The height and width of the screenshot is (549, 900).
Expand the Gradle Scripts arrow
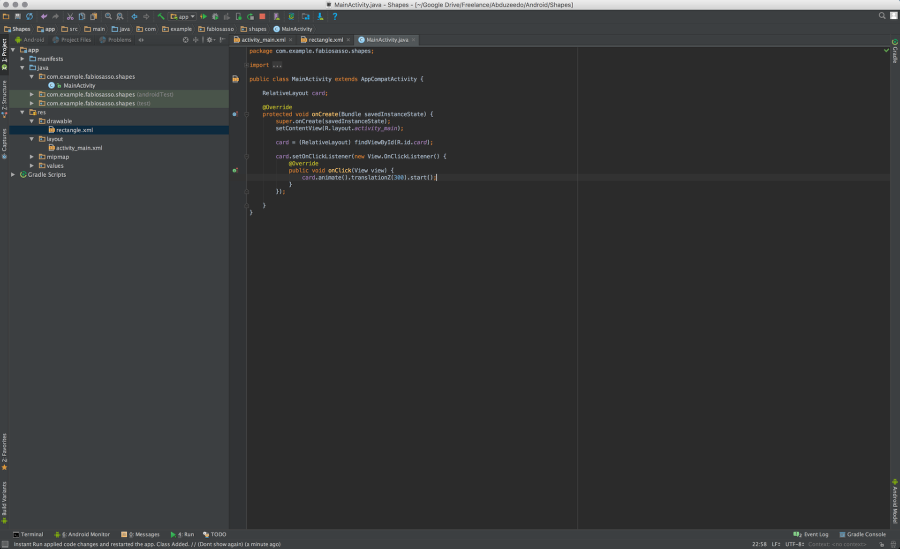13,175
